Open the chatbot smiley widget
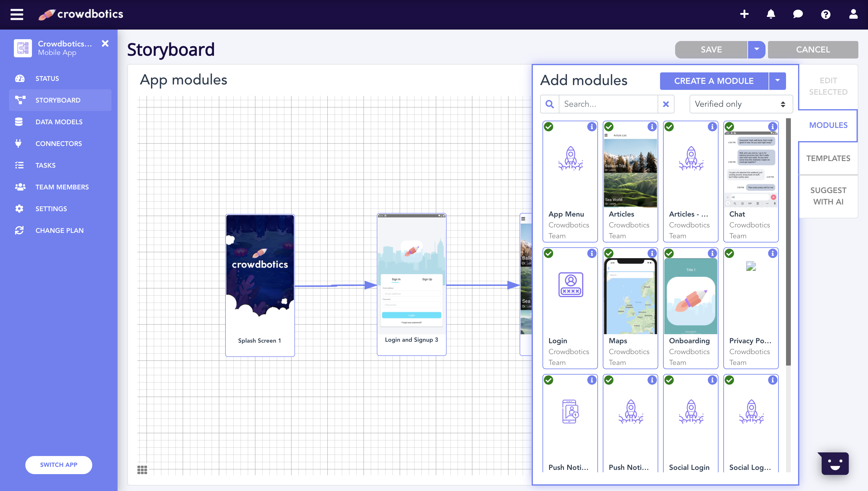The width and height of the screenshot is (868, 491). (835, 463)
